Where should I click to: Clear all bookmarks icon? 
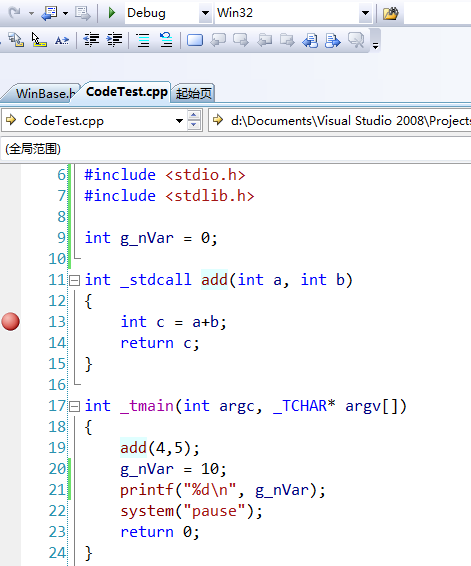(x=356, y=40)
